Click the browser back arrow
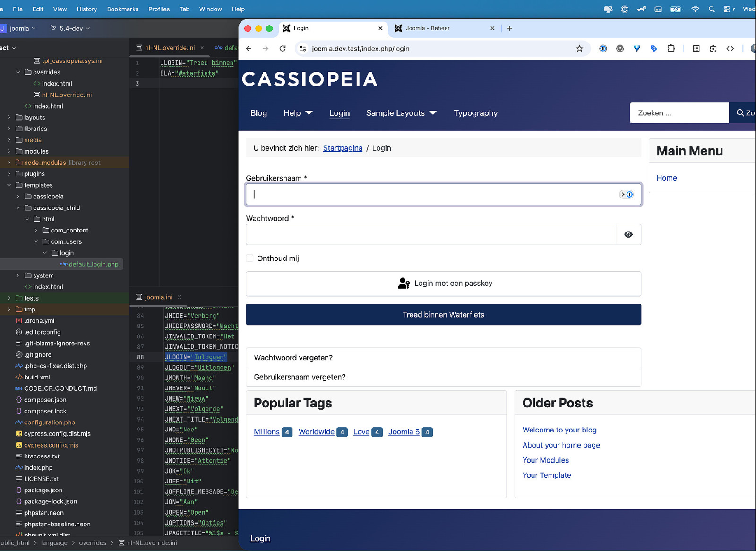This screenshot has width=756, height=551. click(249, 49)
